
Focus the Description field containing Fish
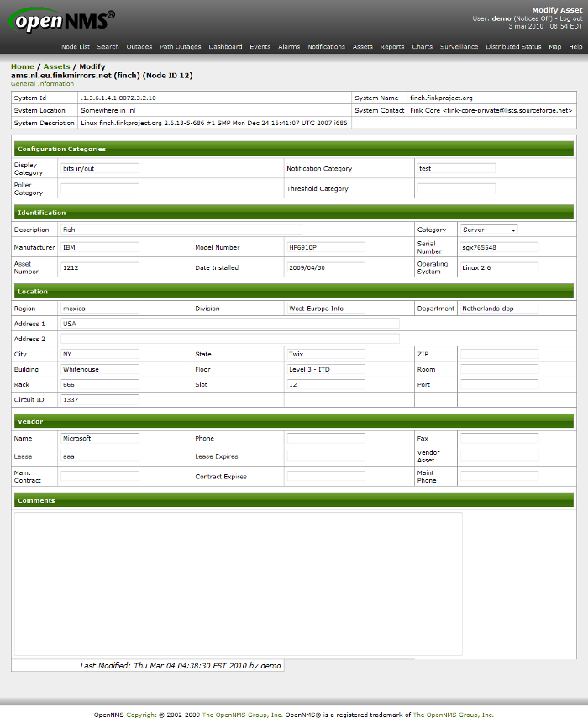point(181,230)
